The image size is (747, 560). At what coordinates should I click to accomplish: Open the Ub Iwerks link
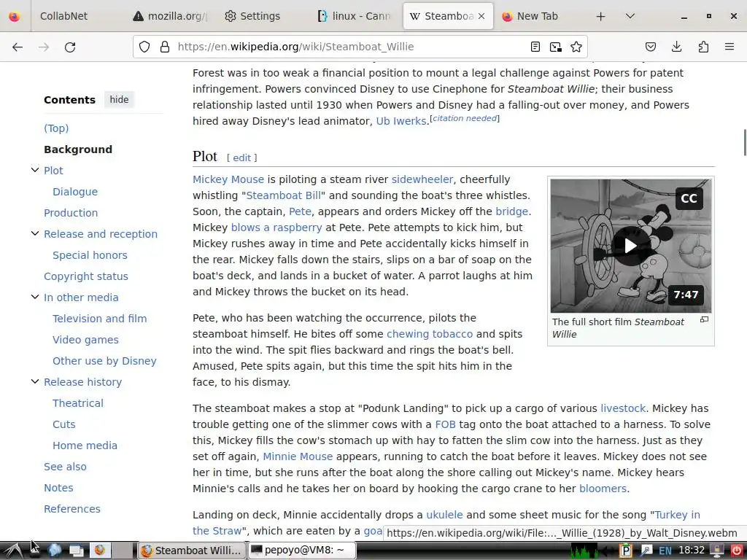click(x=401, y=121)
